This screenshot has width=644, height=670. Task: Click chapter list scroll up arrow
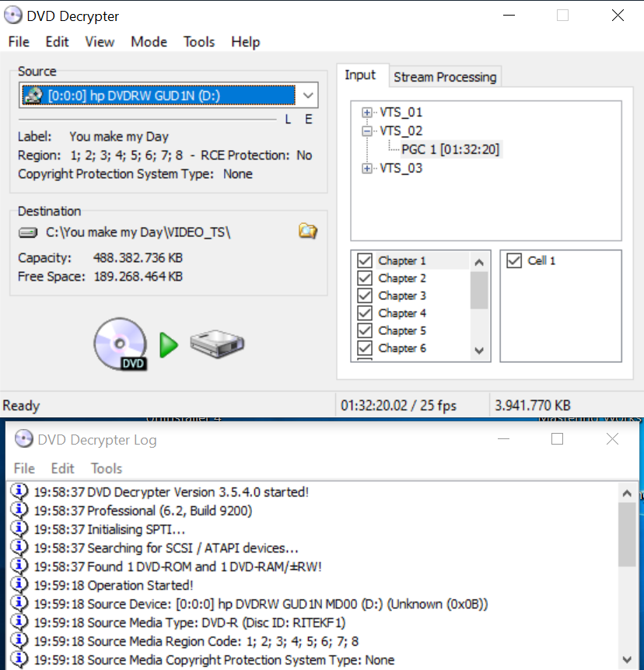coord(479,262)
